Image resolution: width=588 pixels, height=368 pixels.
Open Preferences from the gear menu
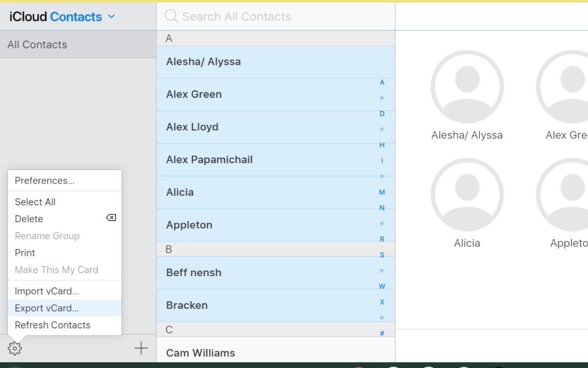click(x=45, y=181)
